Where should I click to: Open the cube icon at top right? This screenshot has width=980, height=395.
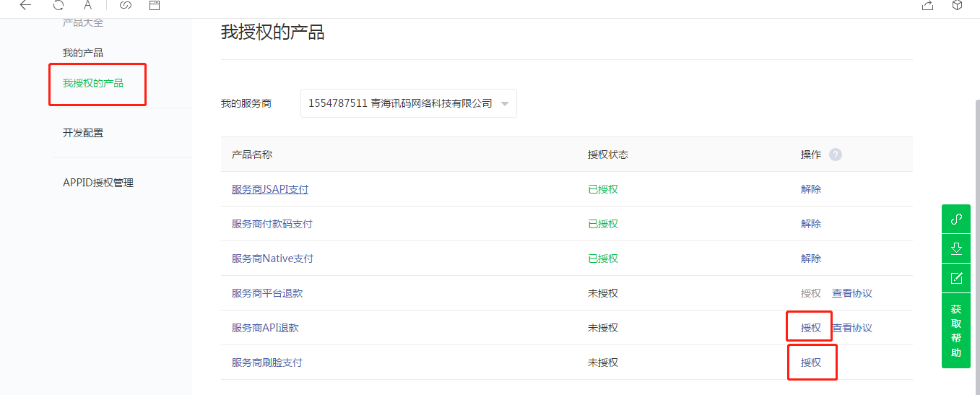(x=957, y=5)
